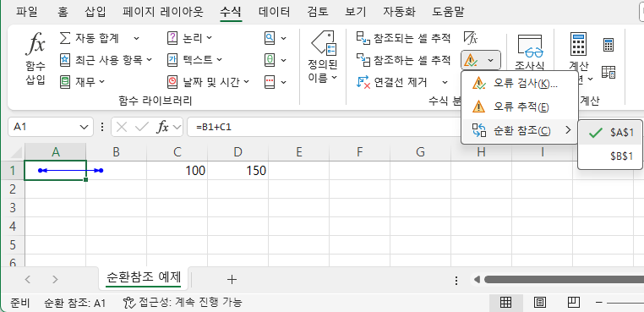Click the formula bar Enter checkmark icon
The height and width of the screenshot is (312, 644).
141,128
